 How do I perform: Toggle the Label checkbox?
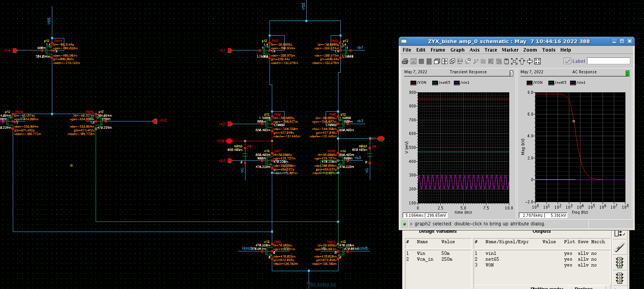click(567, 61)
